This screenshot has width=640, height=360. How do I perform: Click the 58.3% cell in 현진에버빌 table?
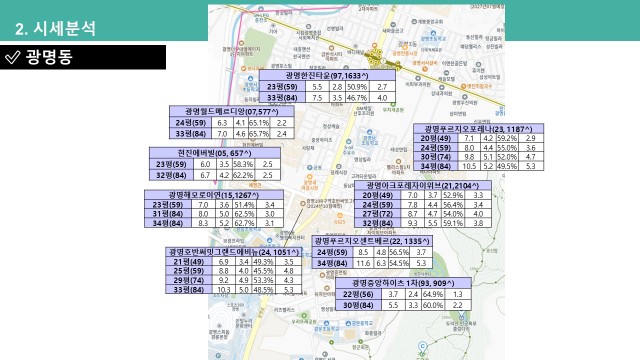click(x=243, y=164)
